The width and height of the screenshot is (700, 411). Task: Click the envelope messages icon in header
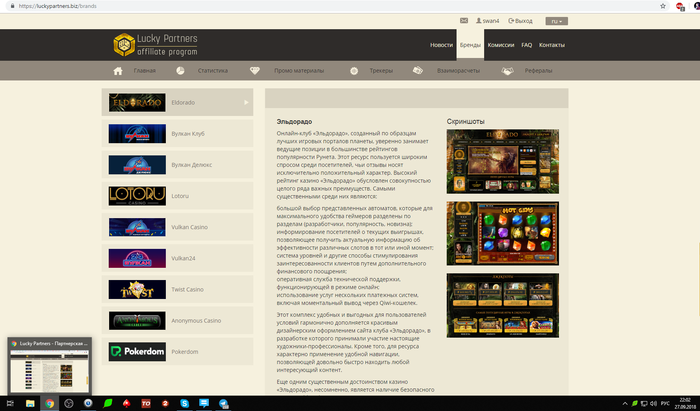(x=463, y=20)
